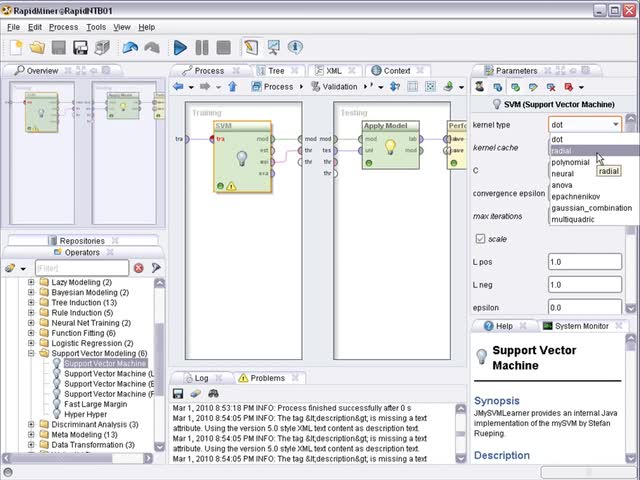Expand the Tree Induction folder
This screenshot has height=480, width=640.
[31, 302]
